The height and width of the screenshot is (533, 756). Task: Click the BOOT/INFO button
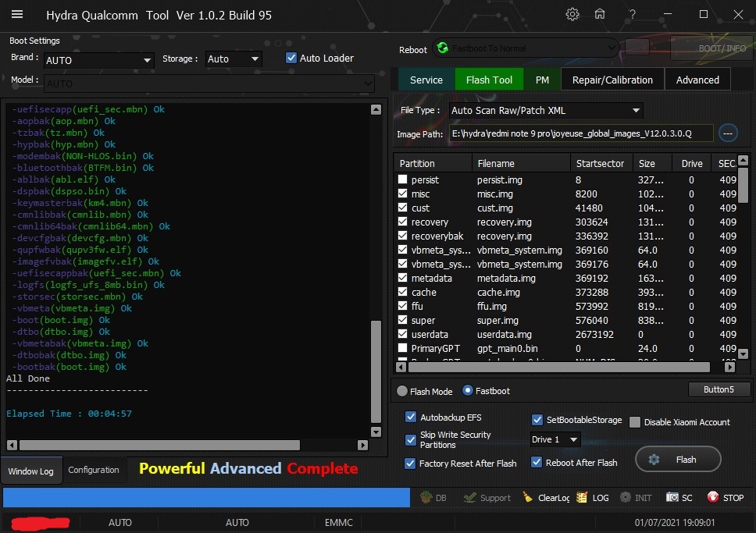click(711, 48)
